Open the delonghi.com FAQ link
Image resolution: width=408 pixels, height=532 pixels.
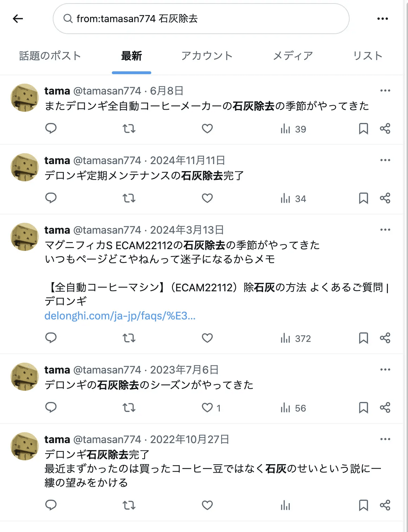[x=120, y=316]
